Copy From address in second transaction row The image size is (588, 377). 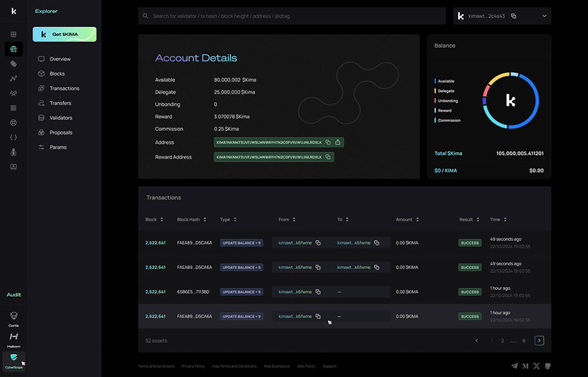[x=318, y=268]
